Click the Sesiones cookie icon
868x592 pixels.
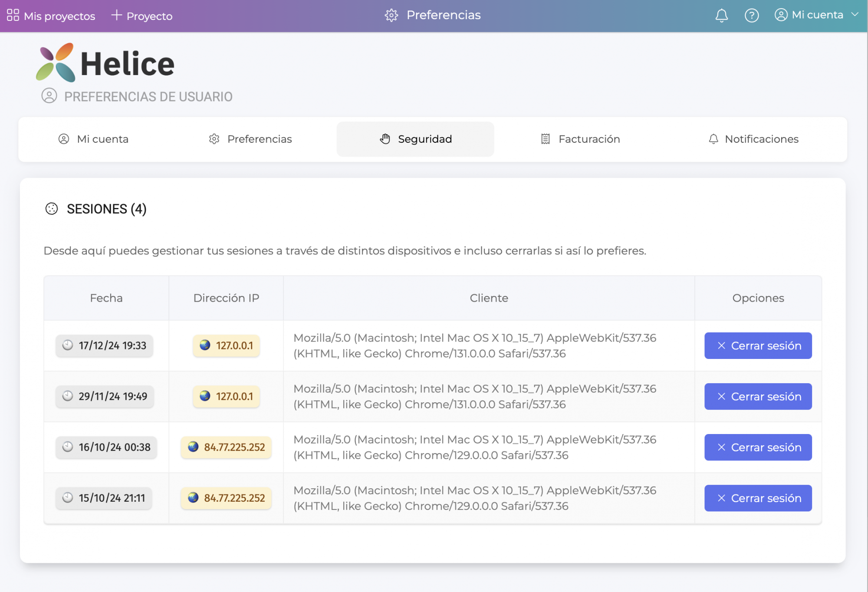point(52,209)
